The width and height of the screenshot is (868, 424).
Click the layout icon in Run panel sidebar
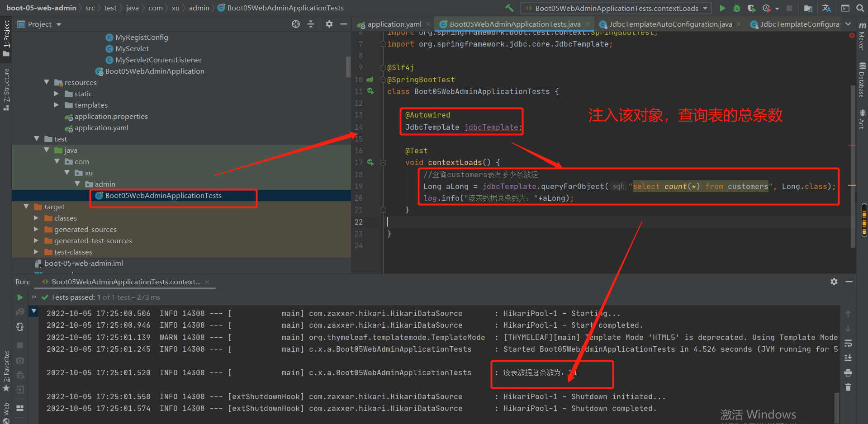tap(20, 408)
